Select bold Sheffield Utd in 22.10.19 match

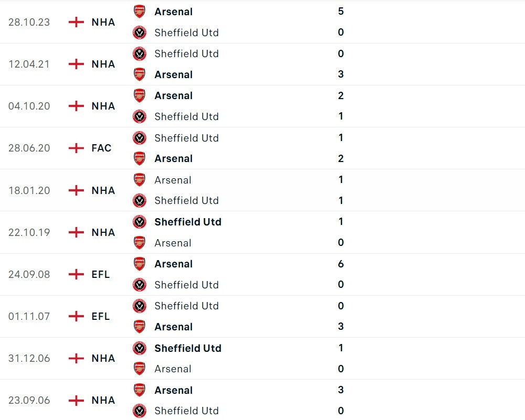(x=188, y=222)
